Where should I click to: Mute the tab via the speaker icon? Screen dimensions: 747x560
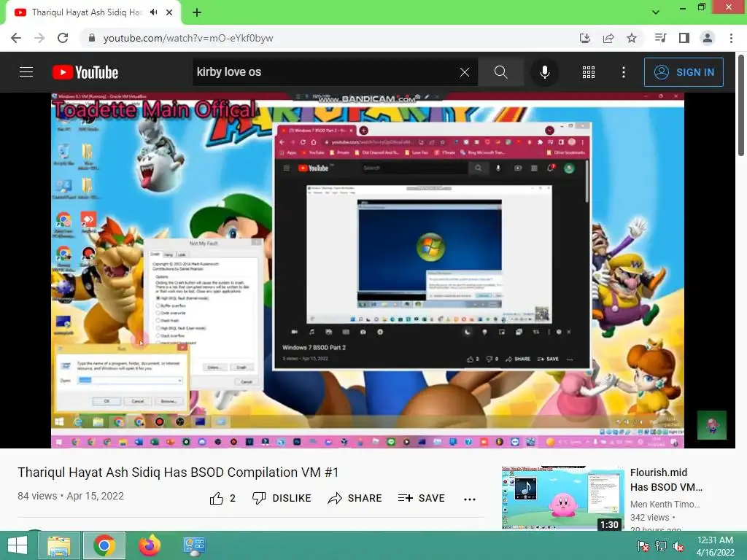tap(153, 12)
